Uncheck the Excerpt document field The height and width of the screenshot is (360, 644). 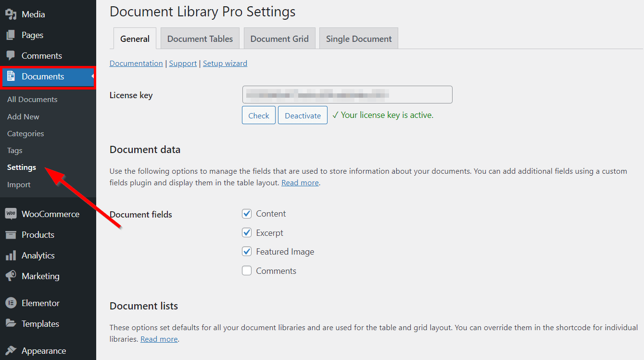click(247, 232)
